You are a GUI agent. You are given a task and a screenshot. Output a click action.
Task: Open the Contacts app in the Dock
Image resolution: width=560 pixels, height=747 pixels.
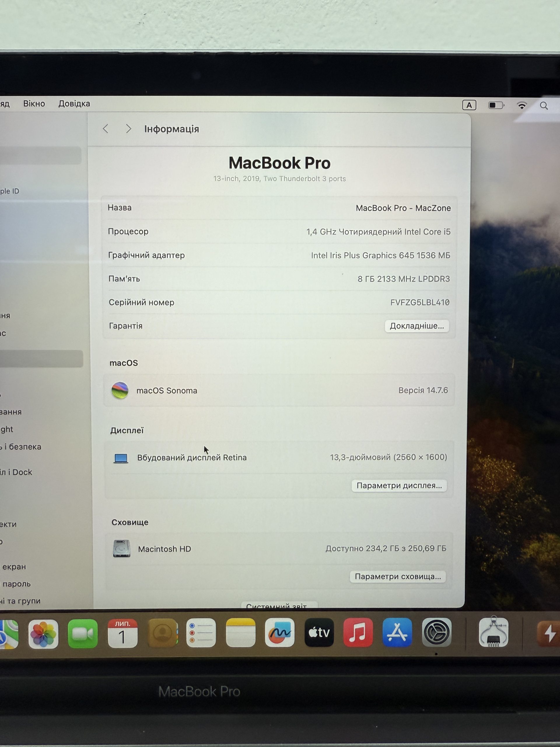tap(162, 633)
